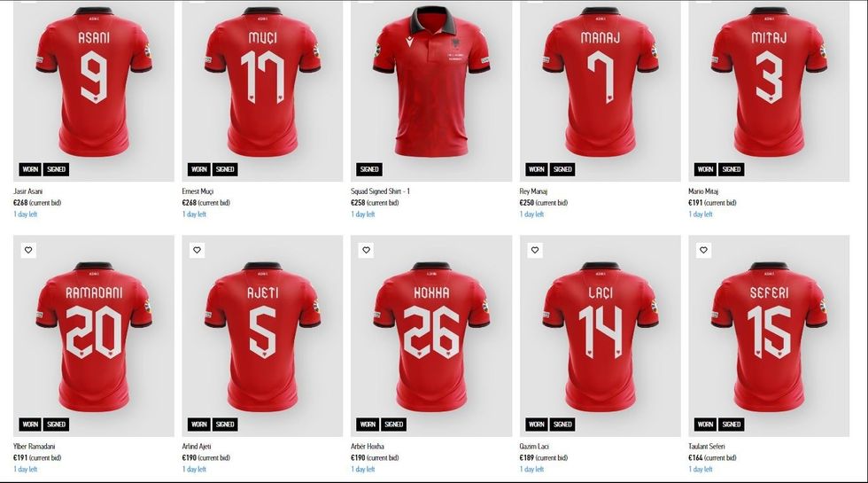Screen dimensions: 868x483
Task: Open the Squad Signed Shirt polo image
Action: click(431, 90)
